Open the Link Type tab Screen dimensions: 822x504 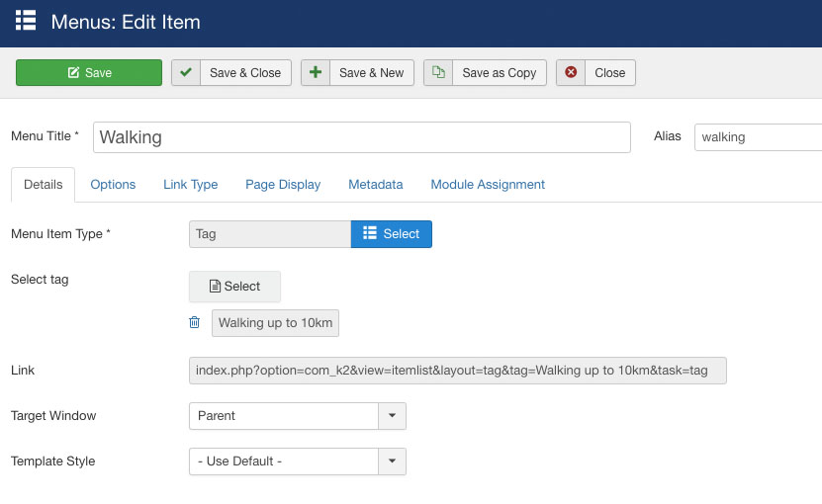click(x=190, y=185)
